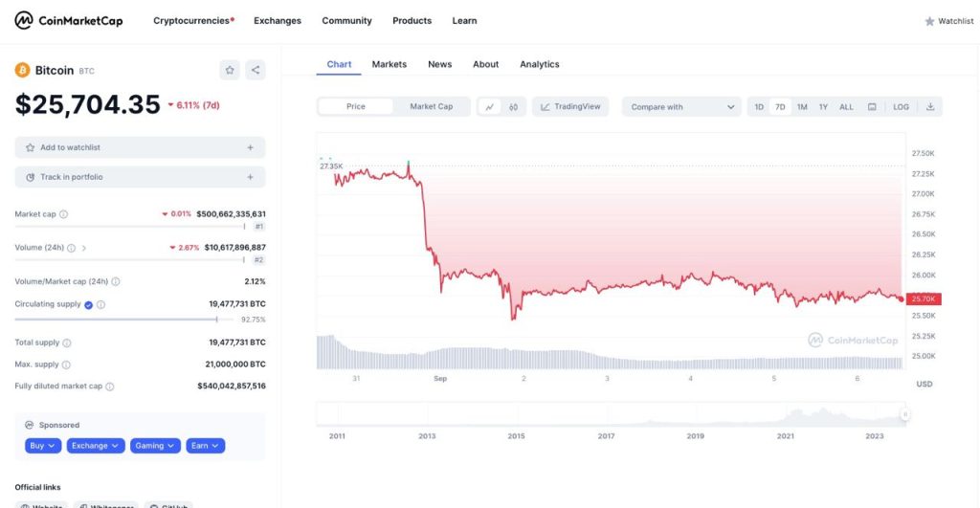
Task: Download chart data using download icon
Action: coord(929,107)
